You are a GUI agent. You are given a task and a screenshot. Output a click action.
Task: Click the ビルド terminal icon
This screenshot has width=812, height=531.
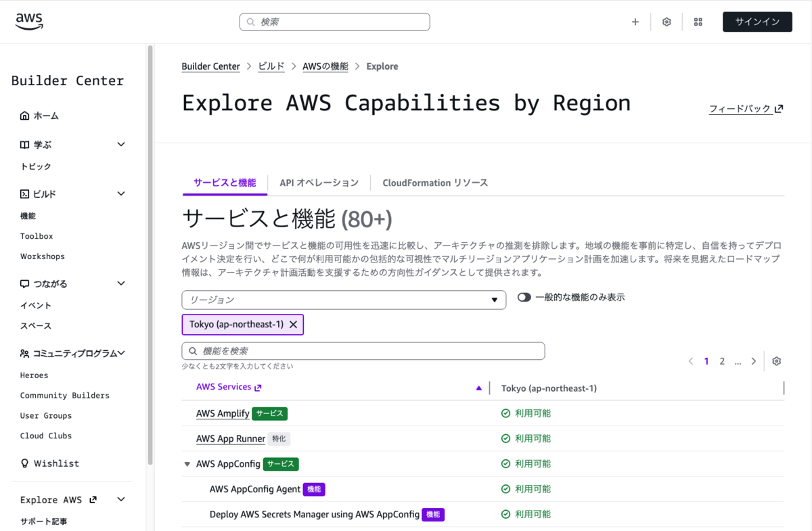[x=25, y=193]
